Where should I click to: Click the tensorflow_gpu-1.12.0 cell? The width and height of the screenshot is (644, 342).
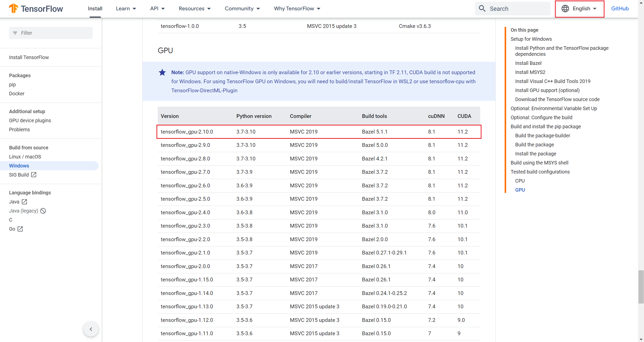pyautogui.click(x=187, y=320)
